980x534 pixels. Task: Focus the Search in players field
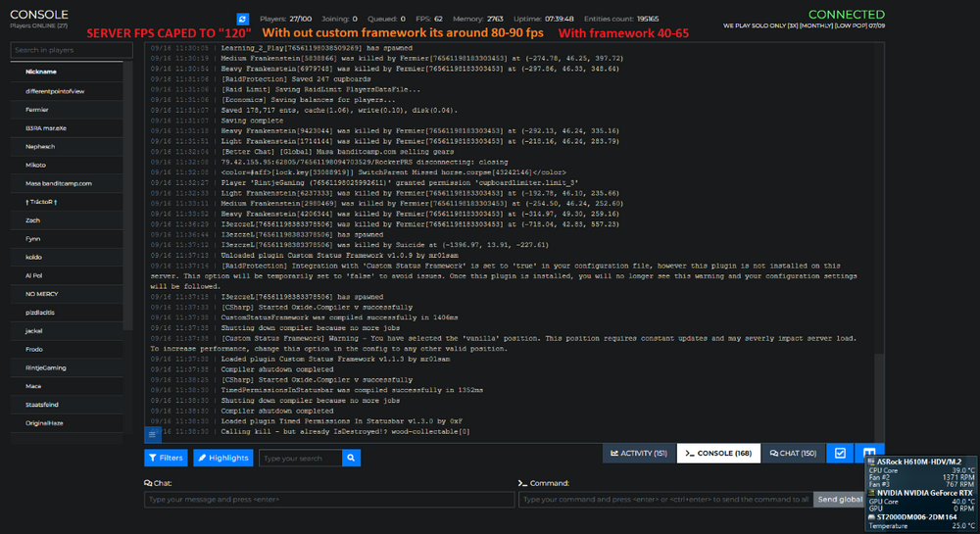pos(69,50)
